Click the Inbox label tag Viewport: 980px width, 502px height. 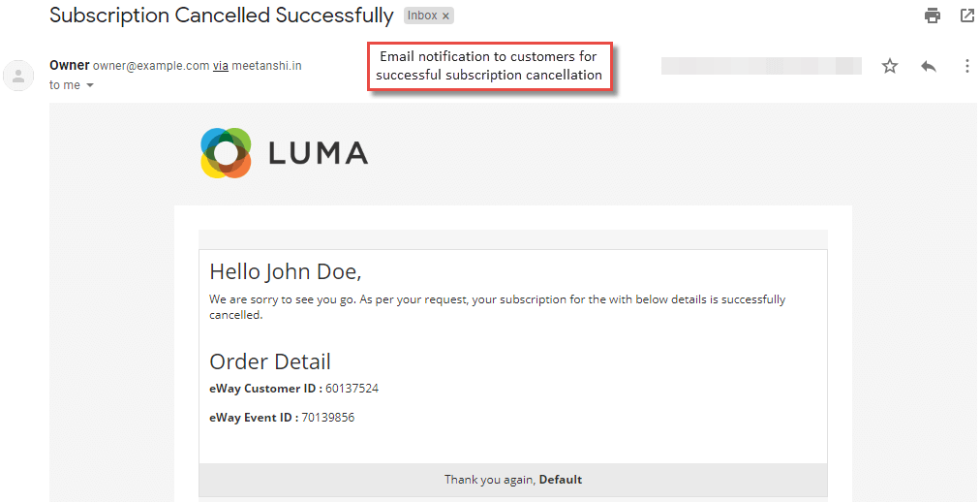point(429,16)
